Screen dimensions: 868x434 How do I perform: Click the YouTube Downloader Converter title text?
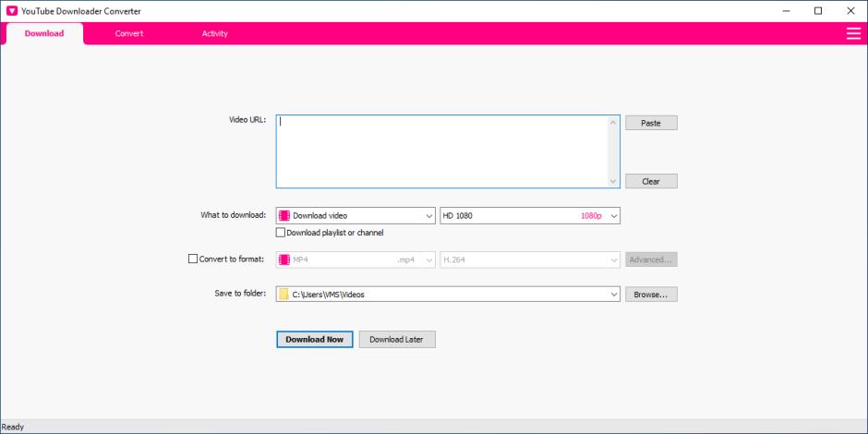[x=81, y=11]
